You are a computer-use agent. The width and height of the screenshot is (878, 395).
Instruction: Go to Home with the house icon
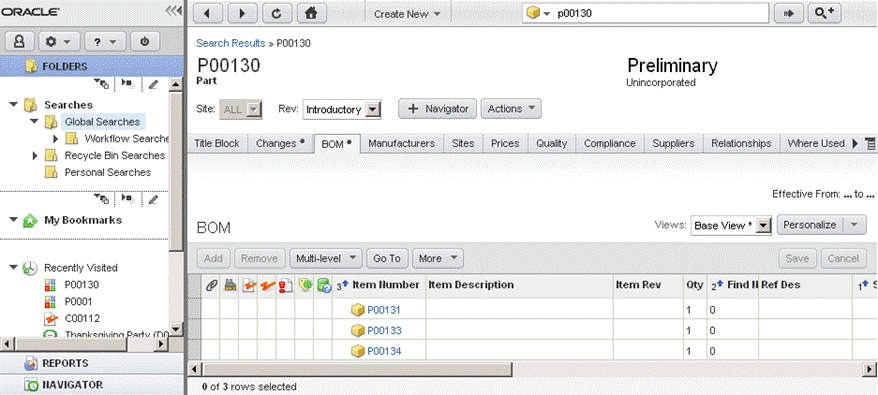pos(311,13)
